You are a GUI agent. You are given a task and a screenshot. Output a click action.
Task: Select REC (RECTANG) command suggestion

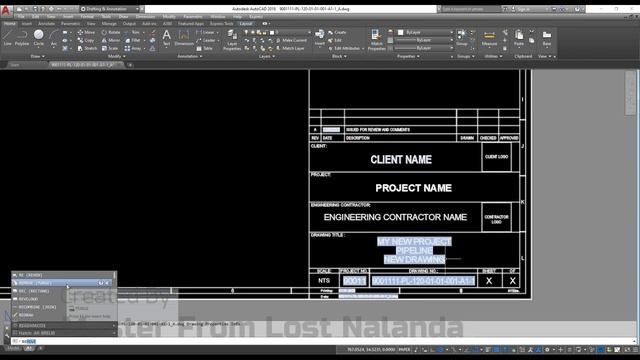coord(39,291)
